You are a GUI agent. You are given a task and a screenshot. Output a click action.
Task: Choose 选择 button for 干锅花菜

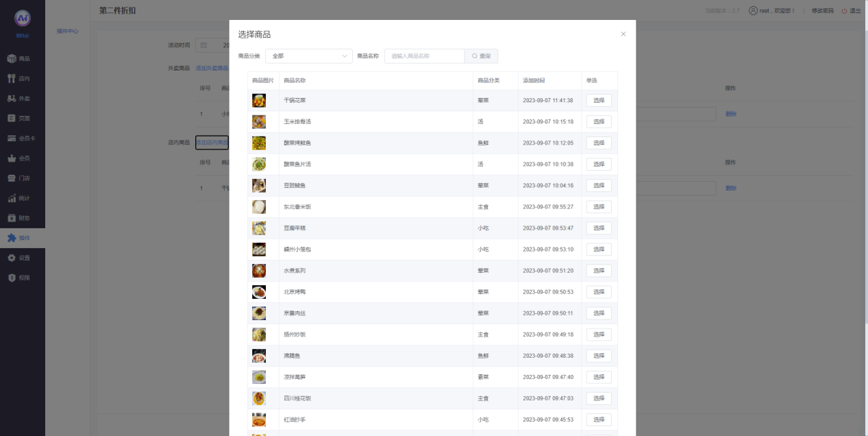(x=599, y=101)
